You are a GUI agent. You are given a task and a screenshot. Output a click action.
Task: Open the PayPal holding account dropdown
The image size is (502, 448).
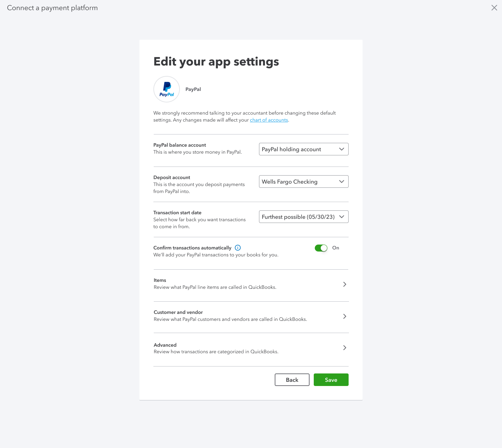coord(303,149)
